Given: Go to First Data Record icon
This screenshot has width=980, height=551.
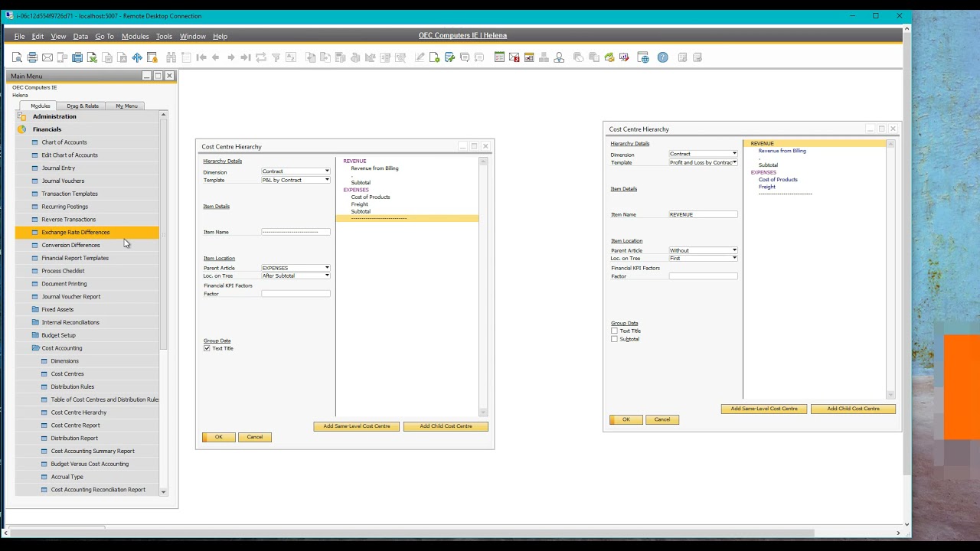Looking at the screenshot, I should pyautogui.click(x=201, y=57).
